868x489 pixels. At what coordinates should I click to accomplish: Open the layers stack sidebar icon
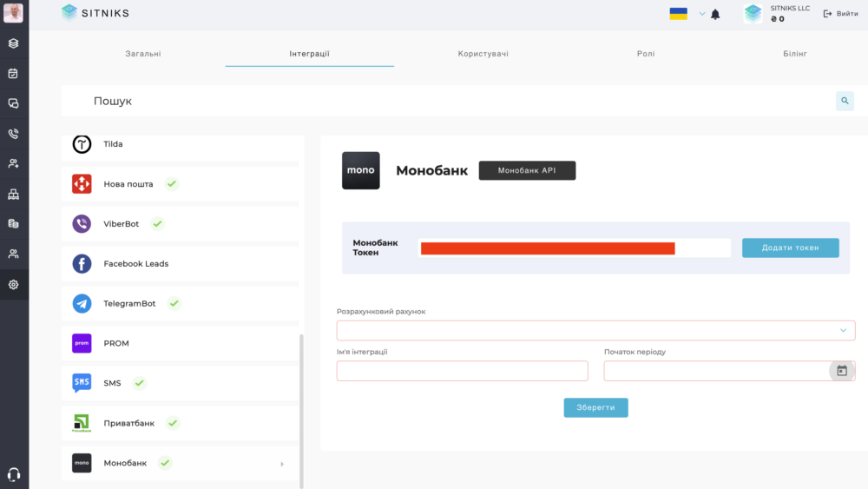point(13,43)
